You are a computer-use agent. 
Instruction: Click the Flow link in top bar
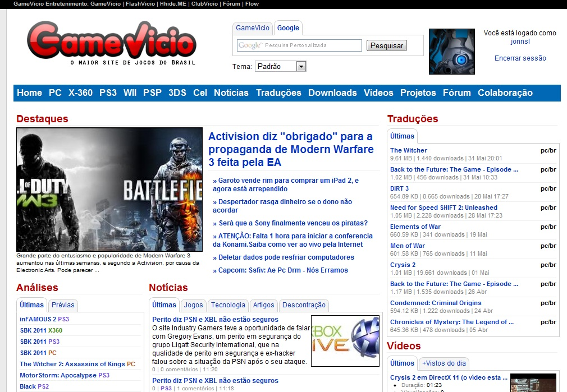(252, 3)
